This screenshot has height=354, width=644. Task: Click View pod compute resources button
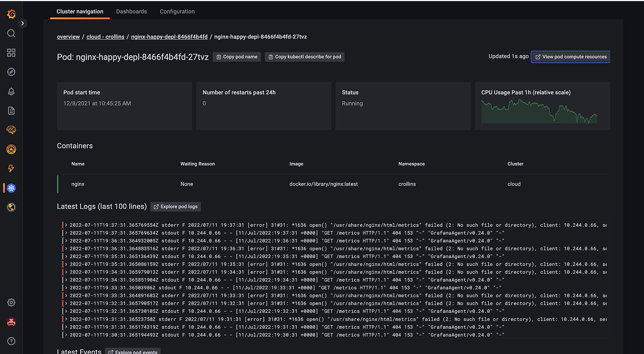click(x=571, y=57)
